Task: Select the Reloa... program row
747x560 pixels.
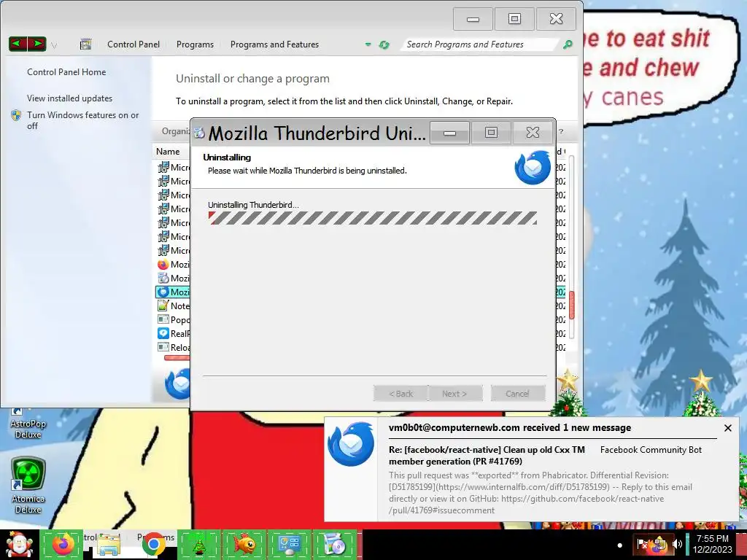Action: pos(173,347)
